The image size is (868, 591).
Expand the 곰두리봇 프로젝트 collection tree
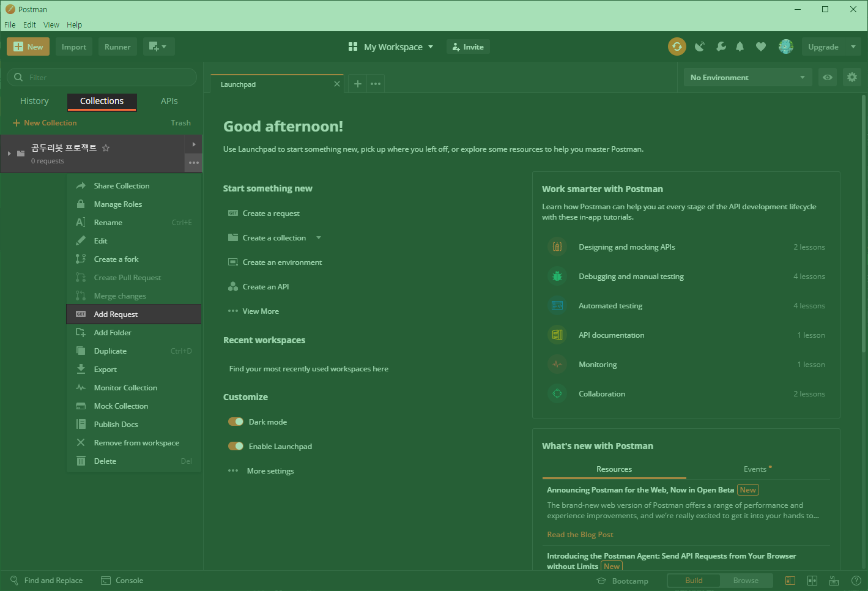[x=9, y=154]
